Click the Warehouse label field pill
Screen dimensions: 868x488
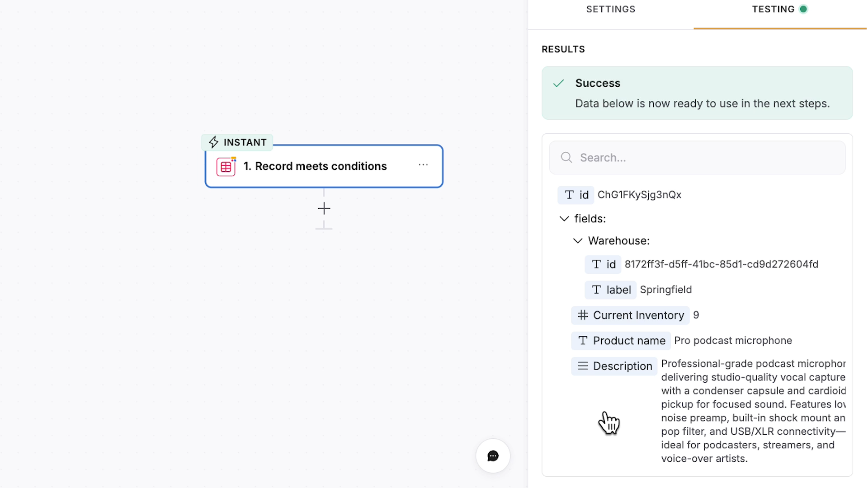[x=610, y=290]
